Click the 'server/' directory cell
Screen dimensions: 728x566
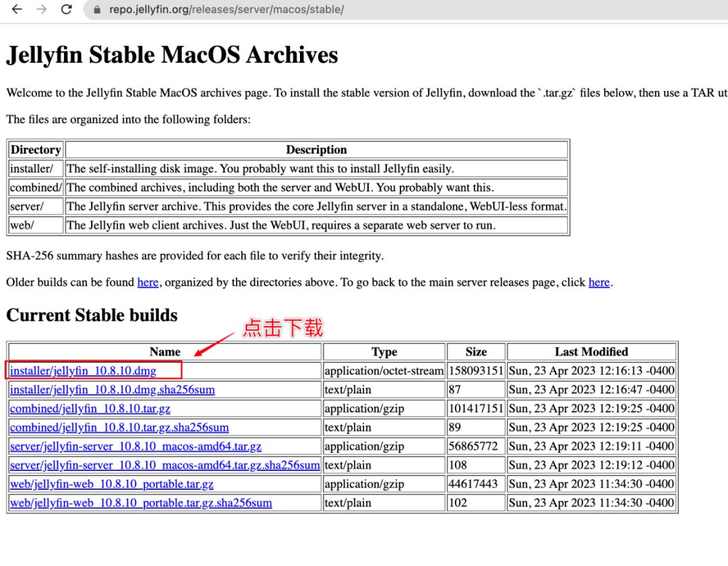tap(36, 206)
